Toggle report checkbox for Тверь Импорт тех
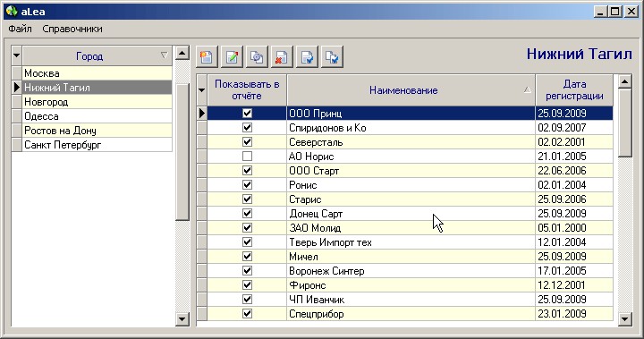Image resolution: width=644 pixels, height=339 pixels. pos(247,242)
